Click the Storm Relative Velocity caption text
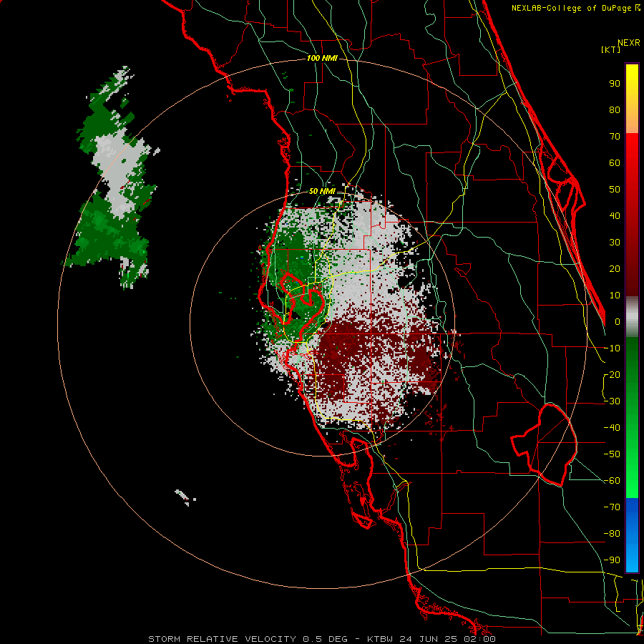 pos(321,639)
